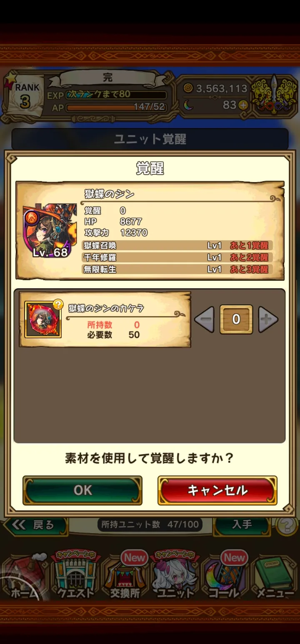Select the 獄蝶のジン unit portrait
300x644 pixels.
50,231
